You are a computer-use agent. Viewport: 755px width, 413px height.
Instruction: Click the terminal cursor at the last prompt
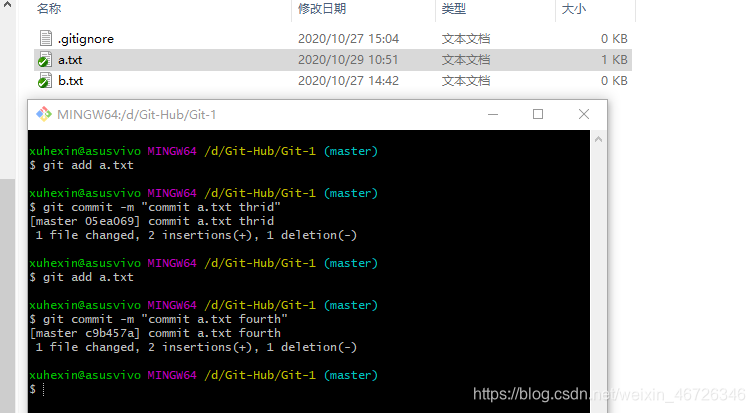[x=43, y=389]
